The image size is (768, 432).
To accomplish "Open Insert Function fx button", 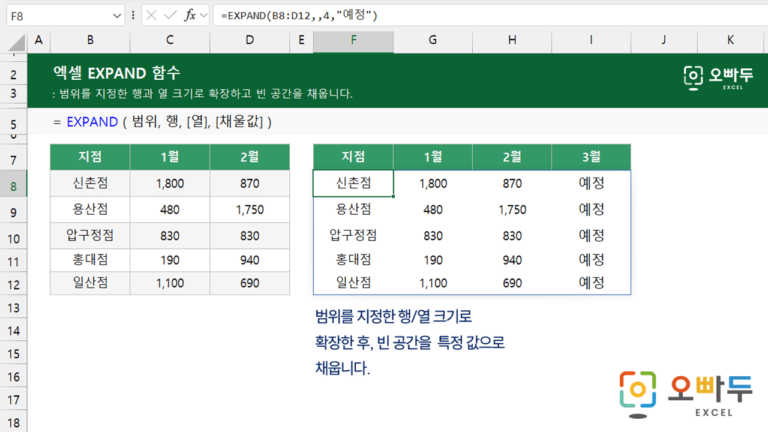I will (190, 16).
